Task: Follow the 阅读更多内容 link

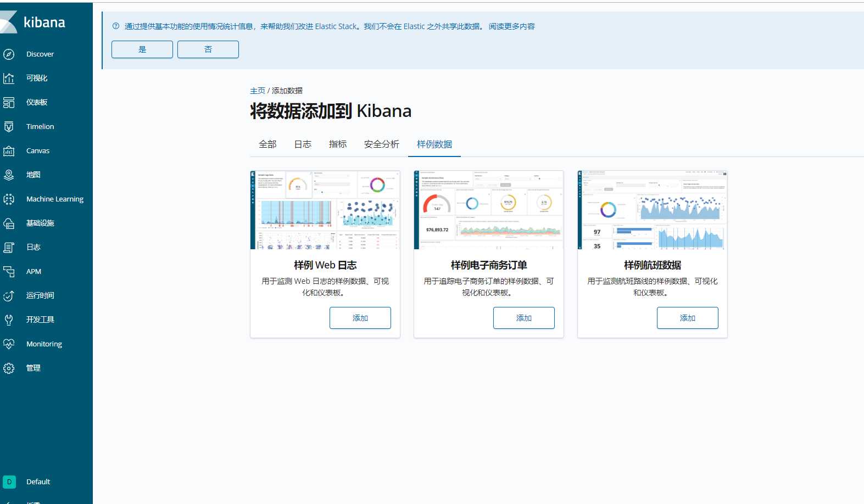Action: (512, 26)
